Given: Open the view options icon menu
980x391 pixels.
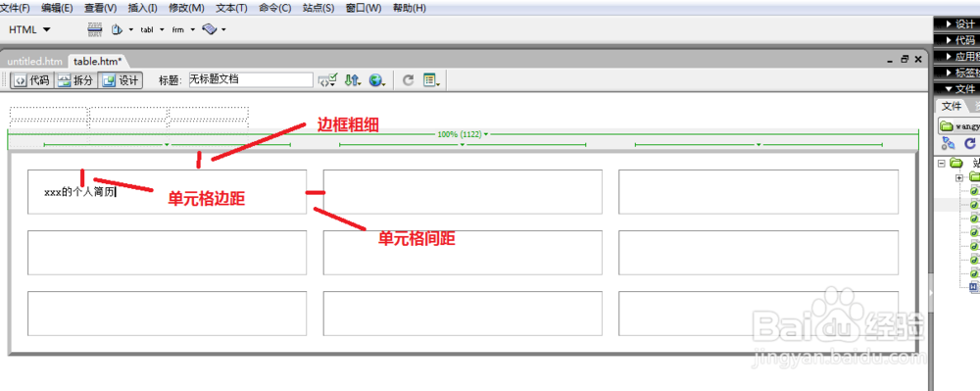Looking at the screenshot, I should click(431, 80).
